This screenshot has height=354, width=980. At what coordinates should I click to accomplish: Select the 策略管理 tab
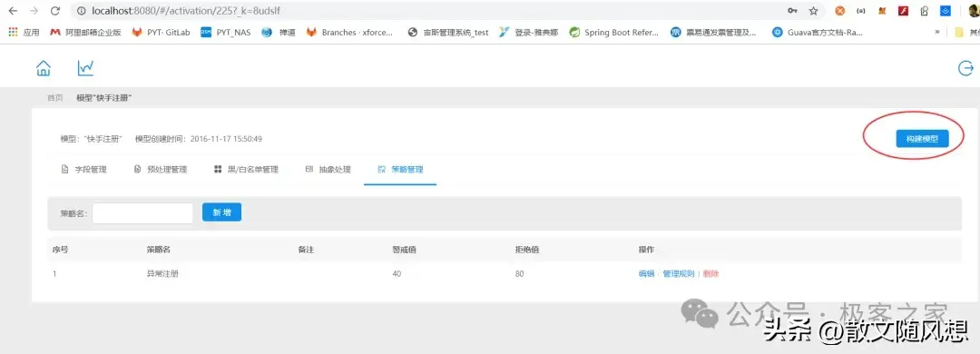point(400,170)
